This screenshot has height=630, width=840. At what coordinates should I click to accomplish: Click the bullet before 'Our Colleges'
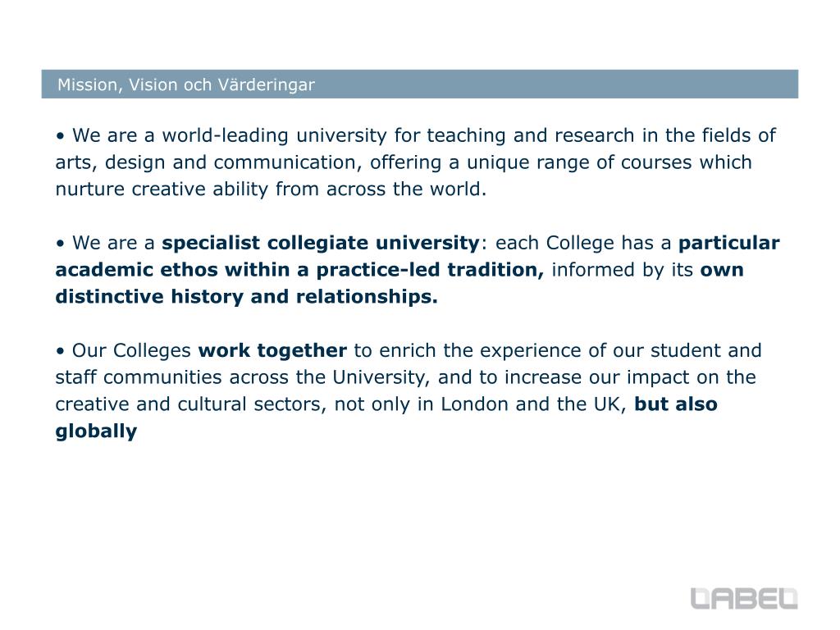click(x=60, y=351)
